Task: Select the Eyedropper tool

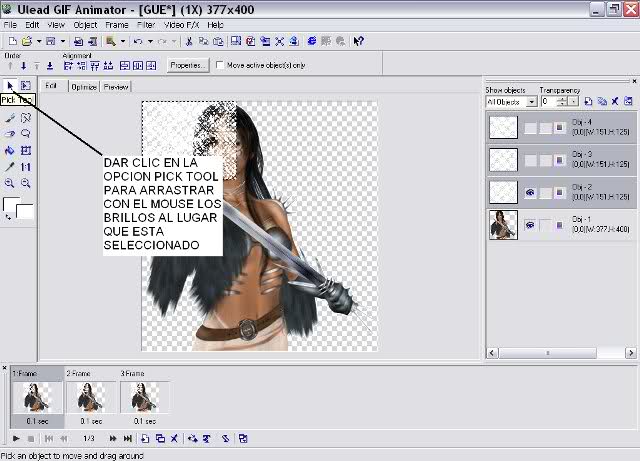Action: 10,167
